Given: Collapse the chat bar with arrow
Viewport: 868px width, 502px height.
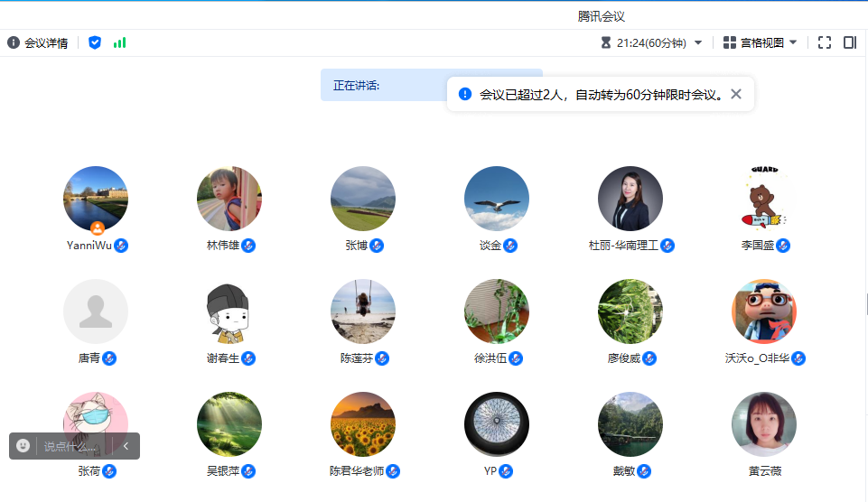Looking at the screenshot, I should [x=126, y=445].
